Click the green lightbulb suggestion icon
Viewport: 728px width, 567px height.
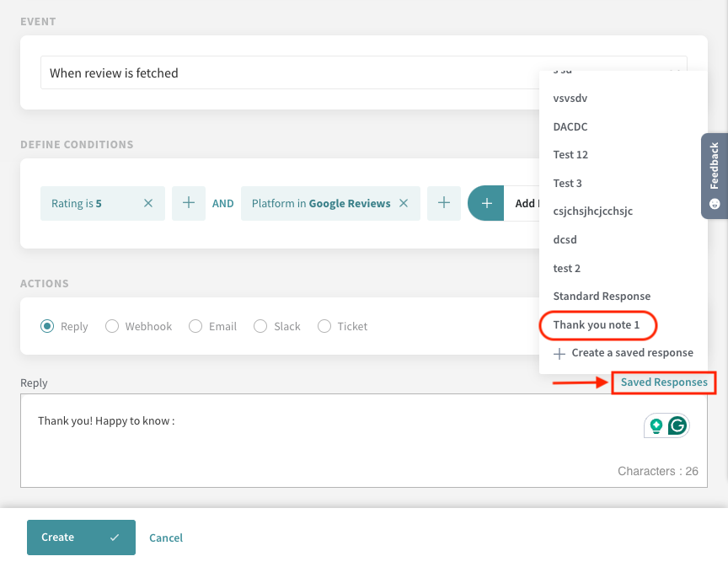pos(656,426)
